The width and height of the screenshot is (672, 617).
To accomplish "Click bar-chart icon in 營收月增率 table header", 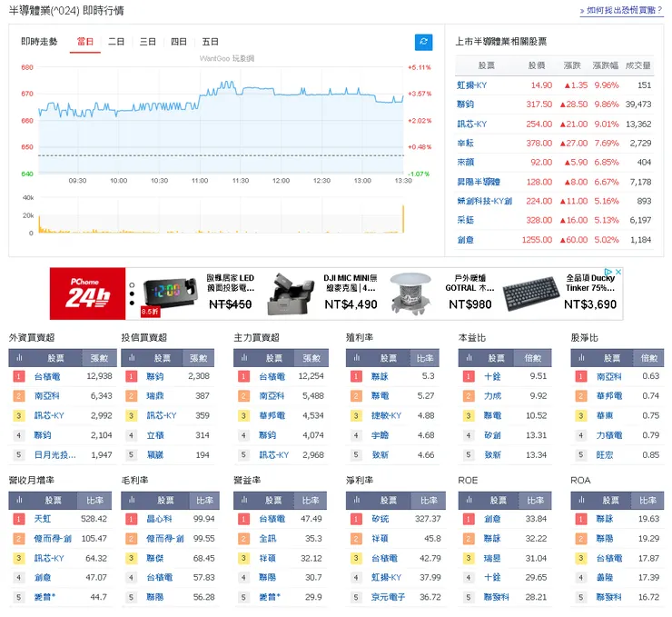I will pyautogui.click(x=19, y=500).
